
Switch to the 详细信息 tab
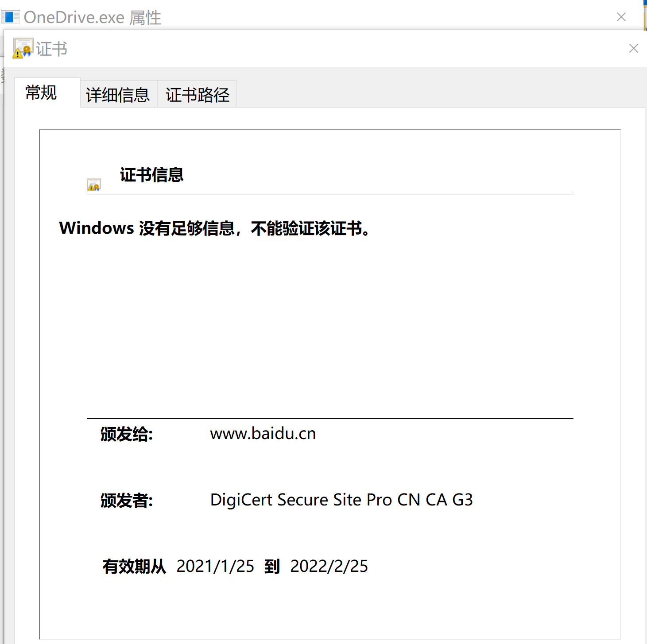coord(118,94)
